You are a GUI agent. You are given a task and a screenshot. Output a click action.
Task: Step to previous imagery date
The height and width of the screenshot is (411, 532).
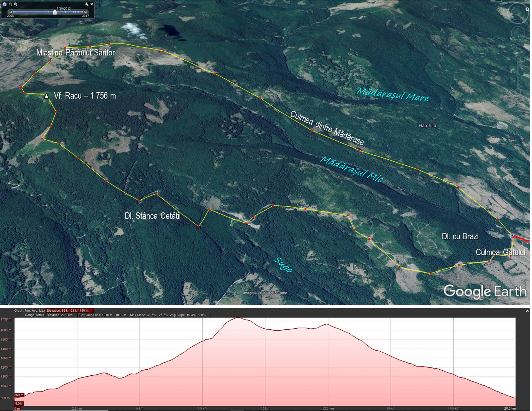(x=11, y=12)
